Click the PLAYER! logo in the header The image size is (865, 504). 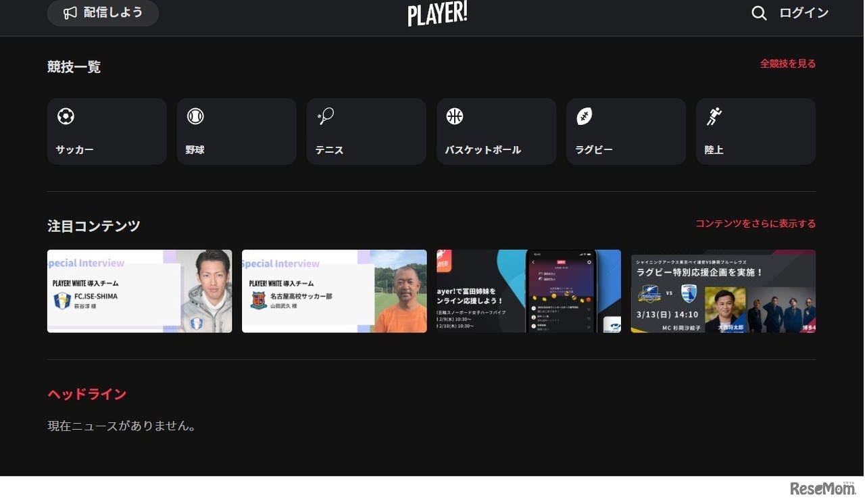click(437, 13)
